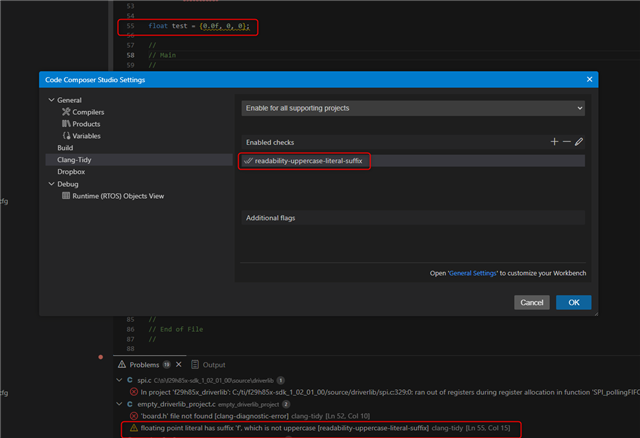The image size is (640, 438).
Task: Collapse the General tree section
Action: point(51,100)
